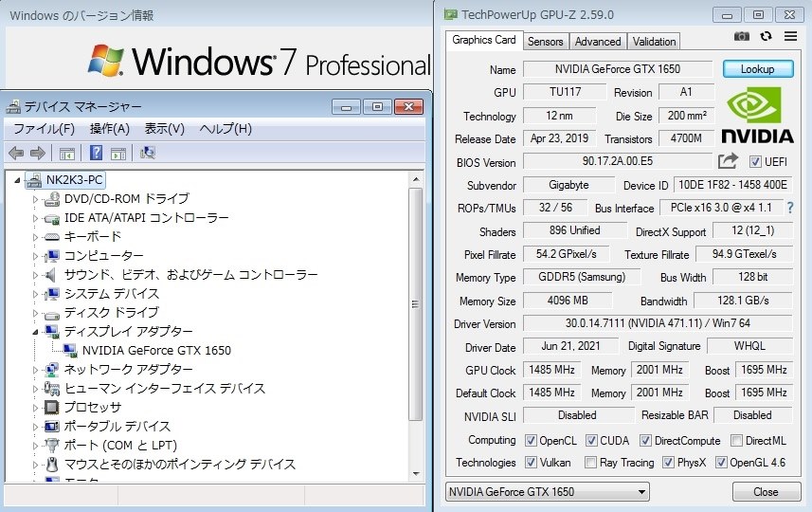Image resolution: width=812 pixels, height=512 pixels.
Task: Toggle the OpenGL 4.6 checkbox
Action: point(721,463)
